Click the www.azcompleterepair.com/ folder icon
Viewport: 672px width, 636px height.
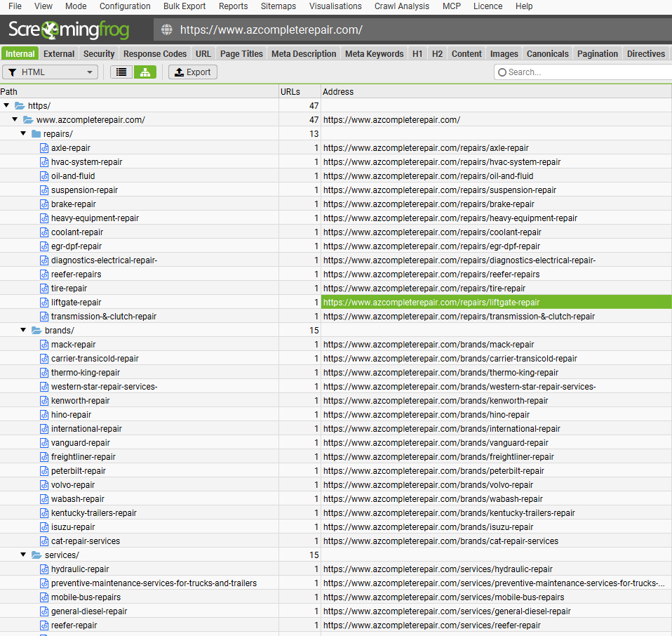point(28,119)
